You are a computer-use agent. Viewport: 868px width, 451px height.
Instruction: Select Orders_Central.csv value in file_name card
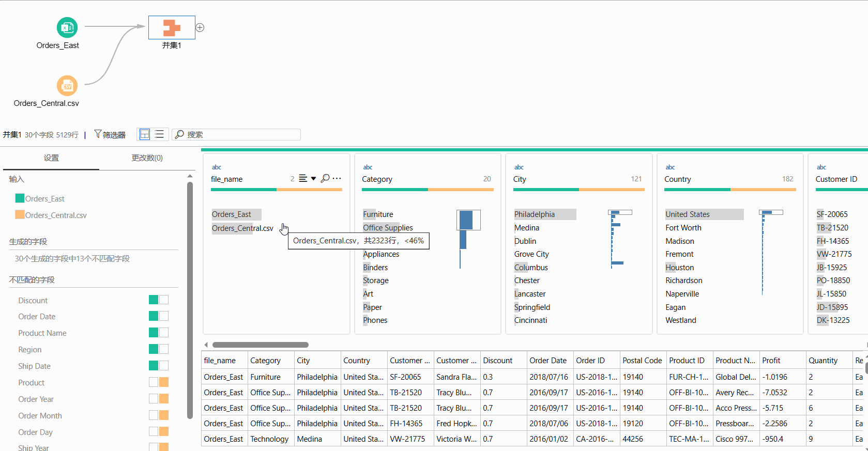pyautogui.click(x=242, y=228)
